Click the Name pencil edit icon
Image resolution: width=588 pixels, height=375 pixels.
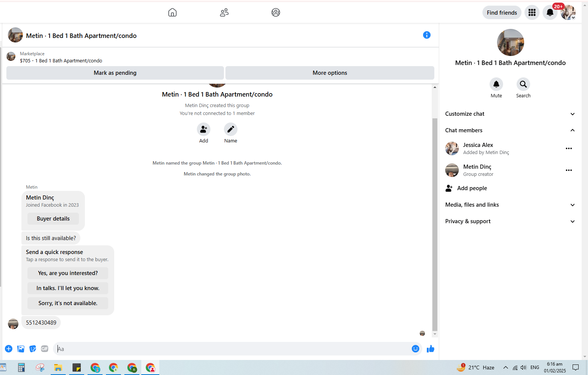[231, 129]
